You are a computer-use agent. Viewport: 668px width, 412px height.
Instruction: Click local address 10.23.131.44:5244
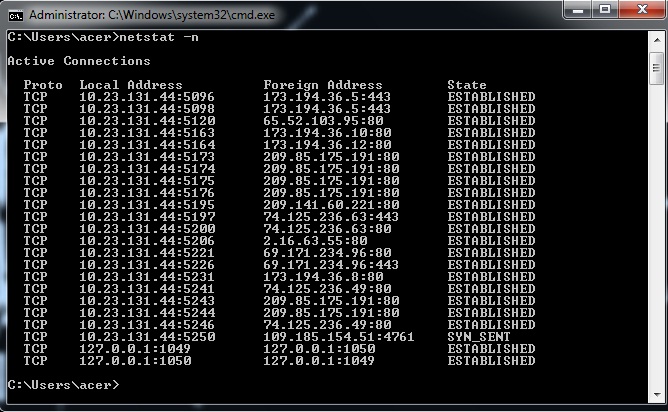coord(147,312)
